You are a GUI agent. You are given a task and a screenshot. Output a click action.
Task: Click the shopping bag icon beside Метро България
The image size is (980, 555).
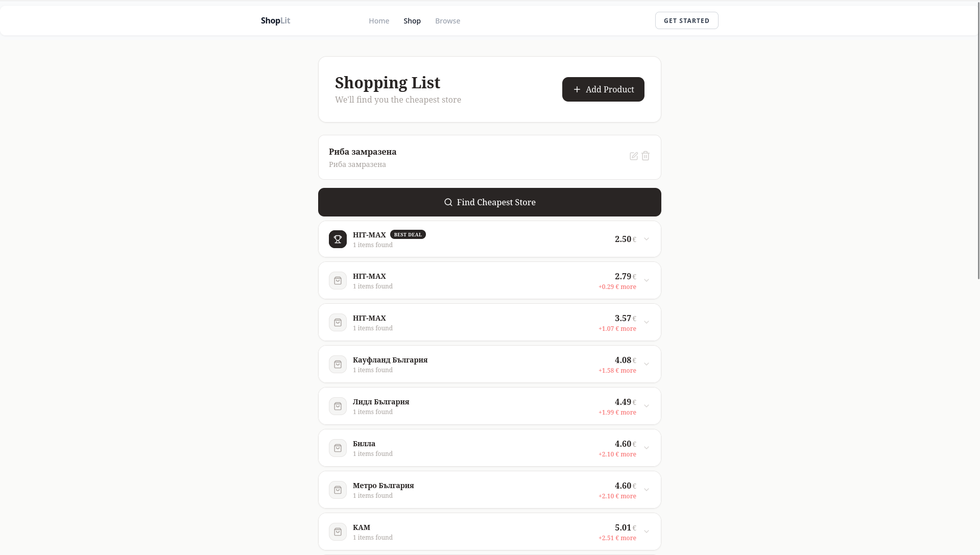(x=338, y=490)
